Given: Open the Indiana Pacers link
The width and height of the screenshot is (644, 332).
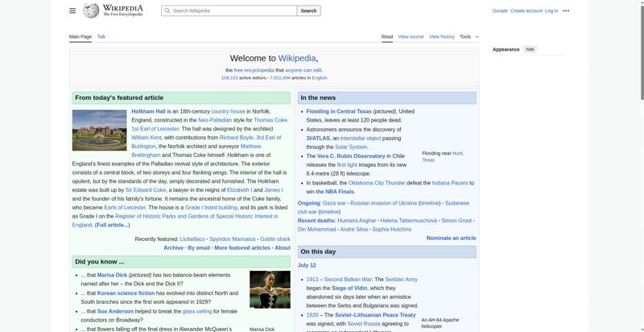Looking at the screenshot, I should click(x=450, y=183).
